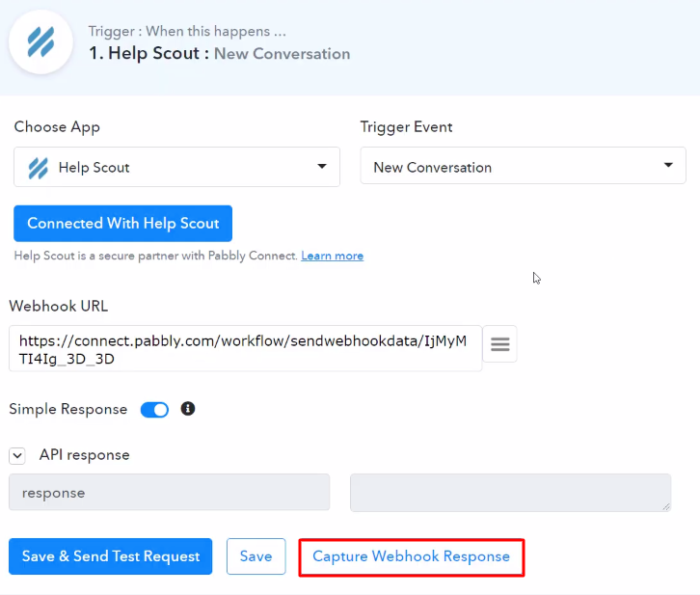
Task: Click the response key field
Action: [x=169, y=493]
